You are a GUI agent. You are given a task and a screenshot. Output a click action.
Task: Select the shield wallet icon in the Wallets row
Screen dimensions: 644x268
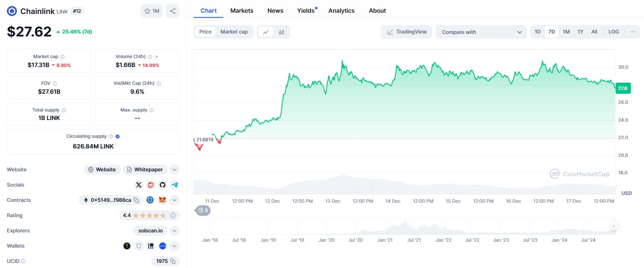pos(138,246)
